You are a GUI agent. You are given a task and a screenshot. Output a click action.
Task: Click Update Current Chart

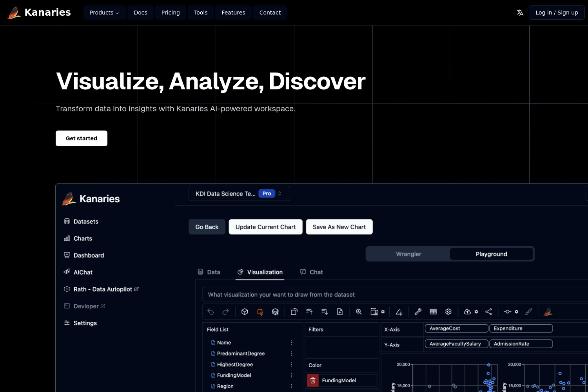(266, 227)
